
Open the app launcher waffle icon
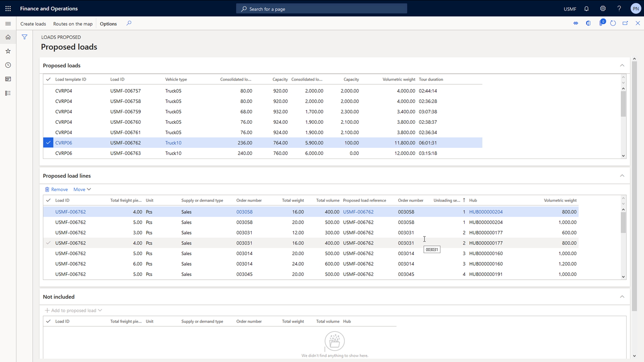[8, 8]
